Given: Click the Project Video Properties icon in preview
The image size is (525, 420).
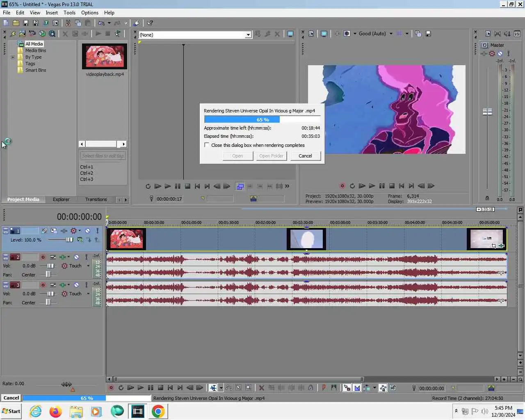Looking at the screenshot, I should point(311,34).
